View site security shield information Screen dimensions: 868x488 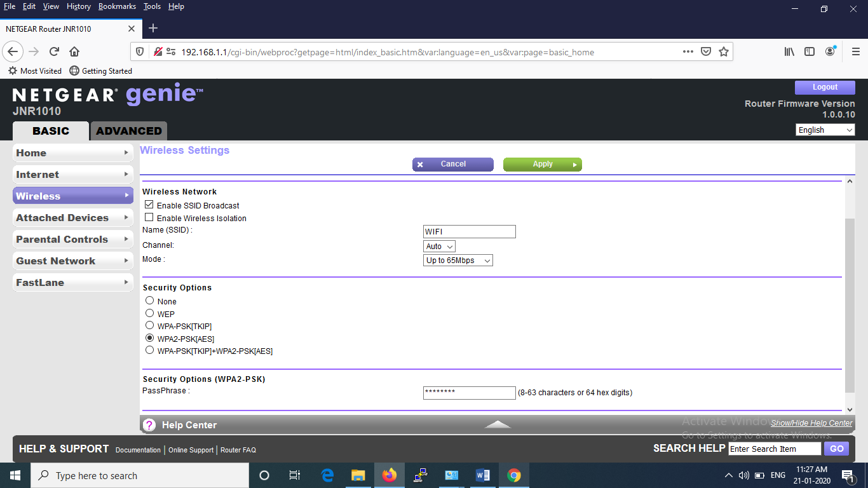(140, 51)
